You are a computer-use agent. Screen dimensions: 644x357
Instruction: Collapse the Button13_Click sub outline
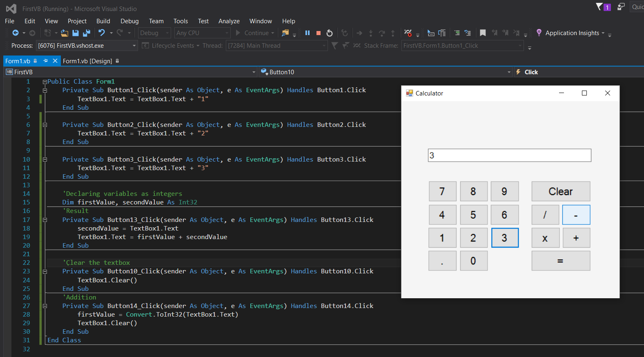45,220
